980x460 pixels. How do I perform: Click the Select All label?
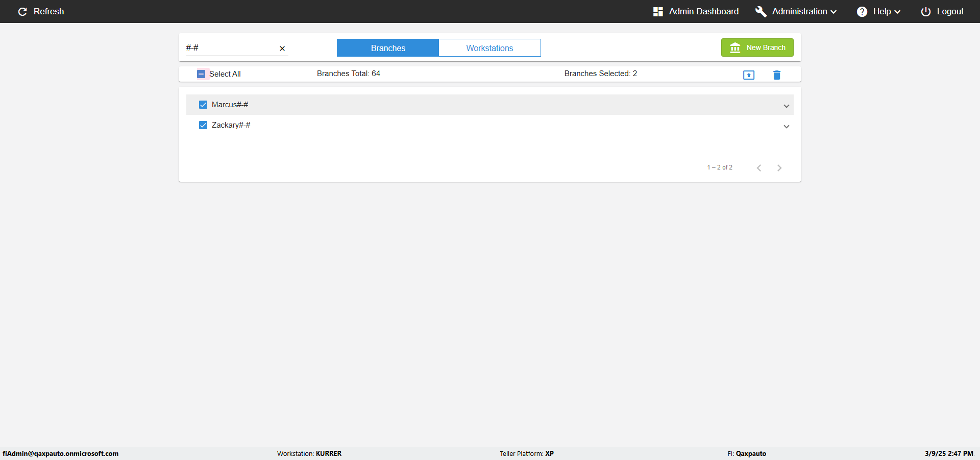(x=225, y=74)
